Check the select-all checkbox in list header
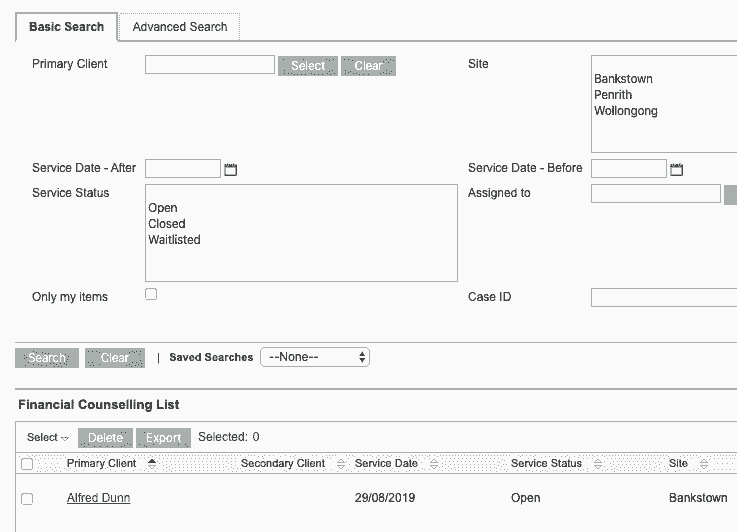The width and height of the screenshot is (737, 532). click(27, 464)
